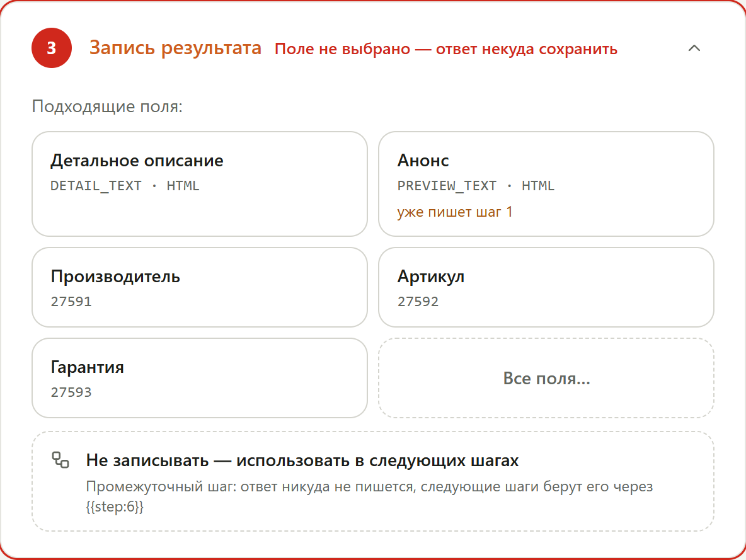Click the Промежуточный шаг description text

point(370,496)
